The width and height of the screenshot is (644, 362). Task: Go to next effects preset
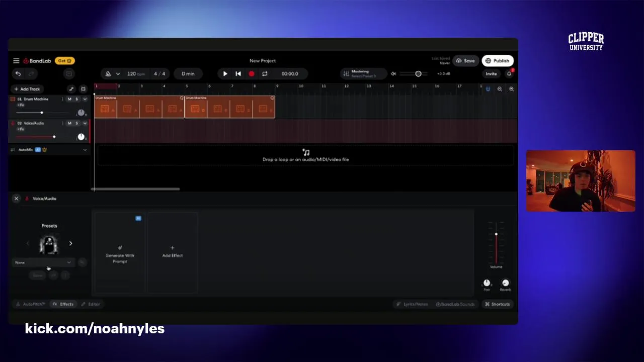coord(70,243)
